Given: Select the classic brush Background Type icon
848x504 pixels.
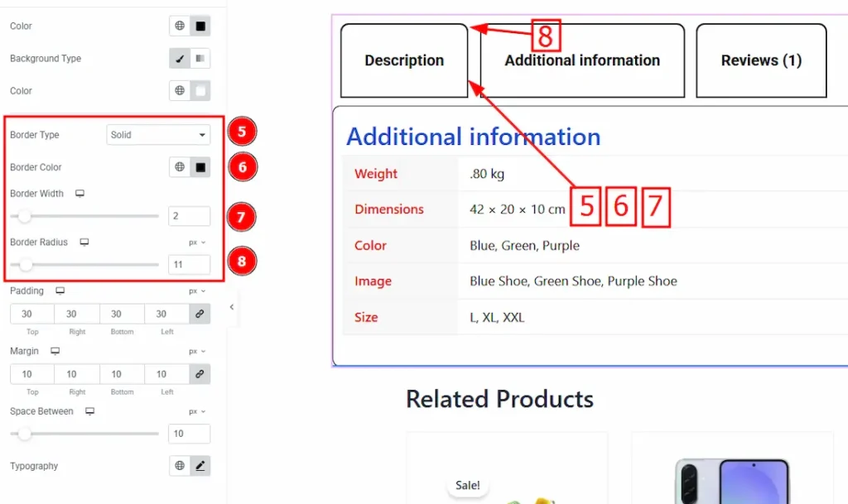Looking at the screenshot, I should [180, 59].
